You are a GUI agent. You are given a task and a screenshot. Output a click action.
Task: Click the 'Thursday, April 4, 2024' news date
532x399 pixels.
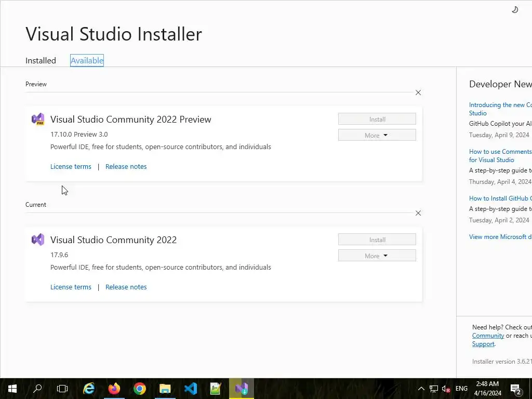pyautogui.click(x=500, y=181)
